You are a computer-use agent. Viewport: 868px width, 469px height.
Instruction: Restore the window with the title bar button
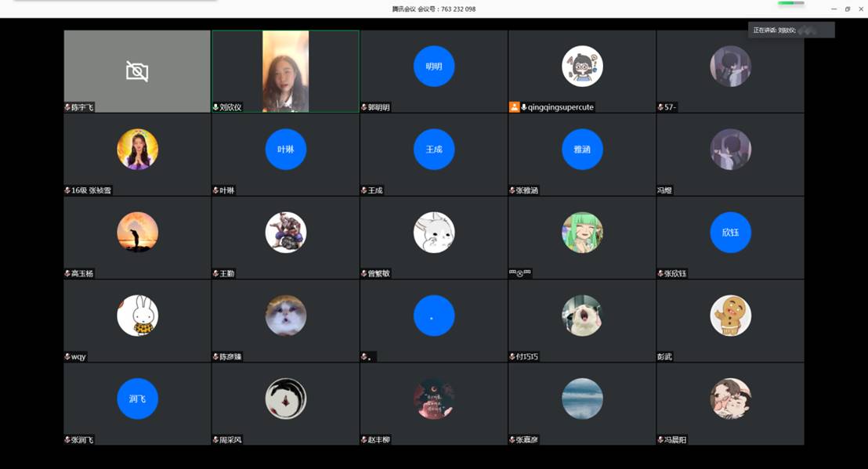[x=847, y=9]
